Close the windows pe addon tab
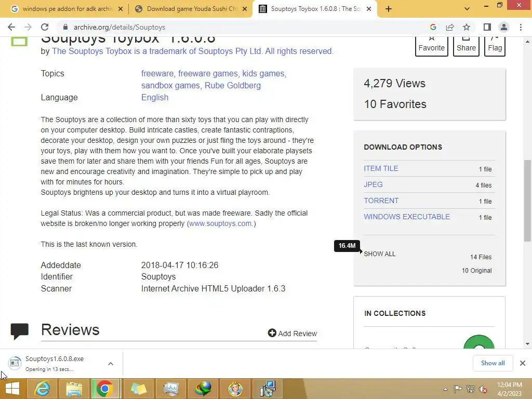 [x=120, y=9]
